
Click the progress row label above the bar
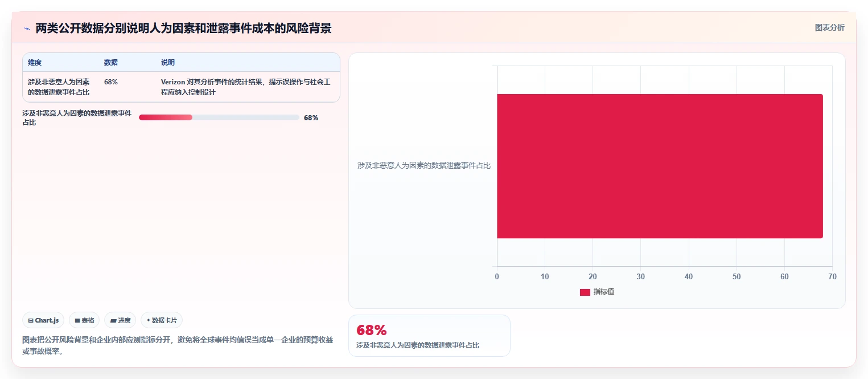click(77, 118)
